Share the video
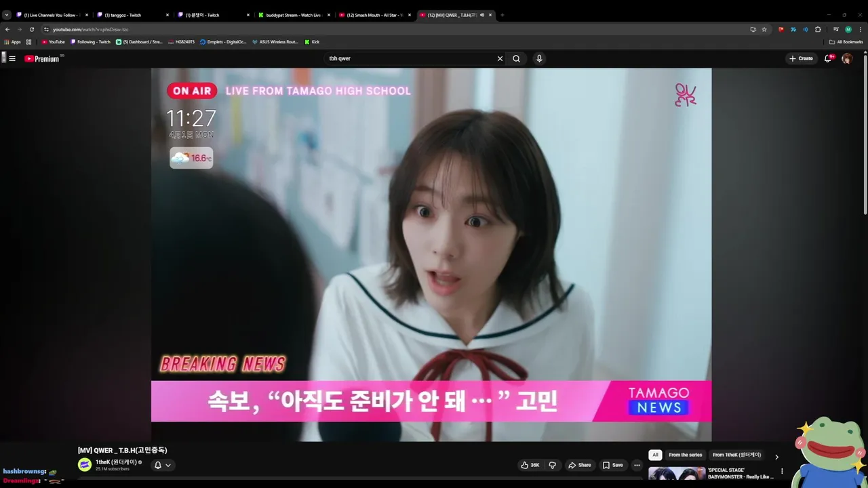 click(580, 465)
